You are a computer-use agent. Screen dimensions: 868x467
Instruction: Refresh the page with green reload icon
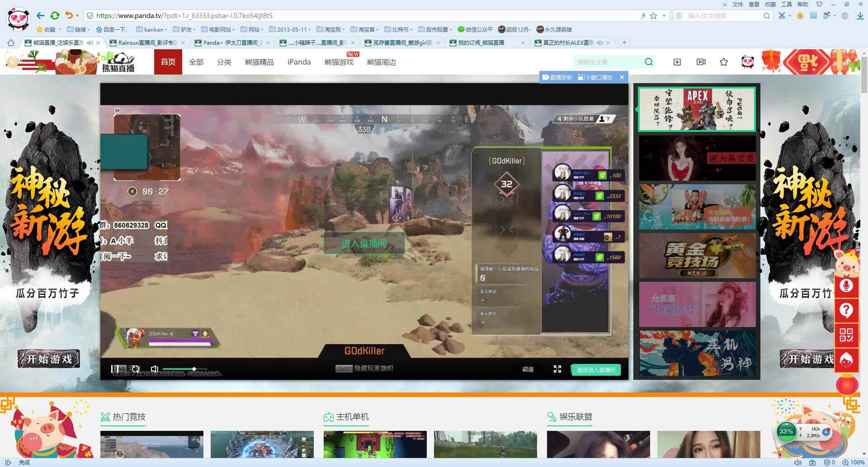pyautogui.click(x=55, y=16)
